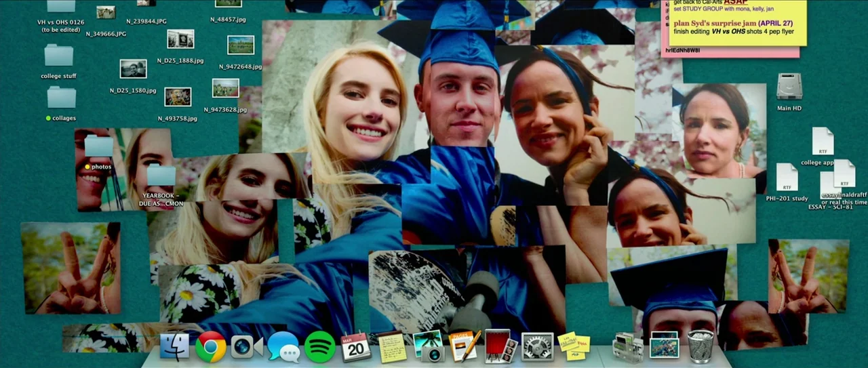The width and height of the screenshot is (868, 368).
Task: Select the college stuff folder
Action: pyautogui.click(x=59, y=55)
